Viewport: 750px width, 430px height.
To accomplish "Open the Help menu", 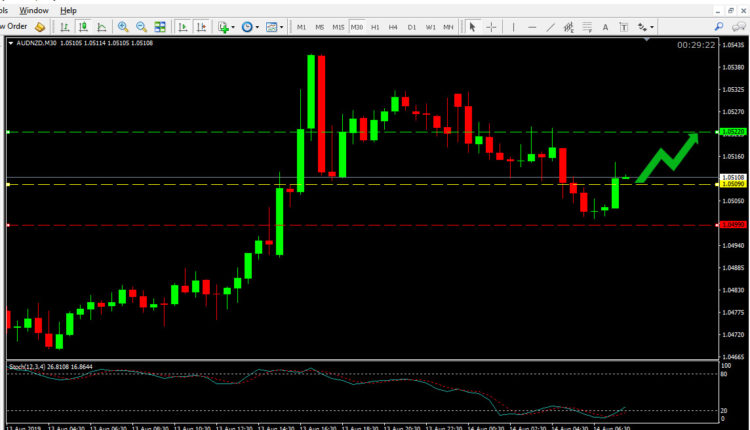I will tap(68, 10).
